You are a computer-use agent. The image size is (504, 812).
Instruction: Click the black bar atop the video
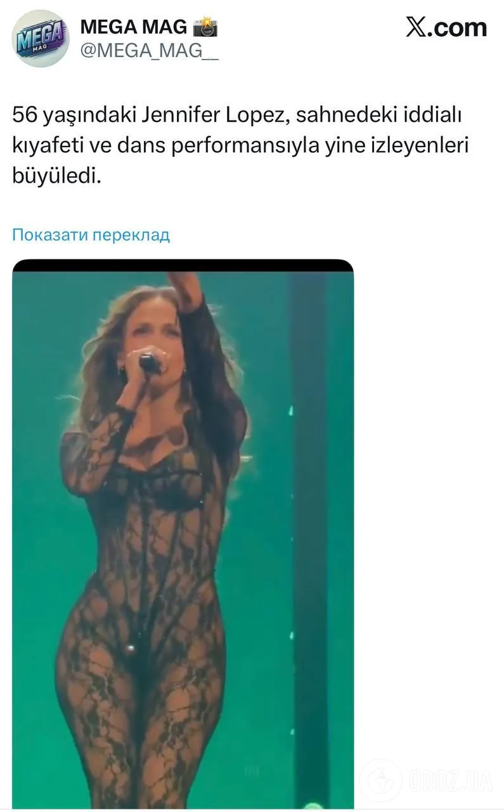[x=183, y=265]
